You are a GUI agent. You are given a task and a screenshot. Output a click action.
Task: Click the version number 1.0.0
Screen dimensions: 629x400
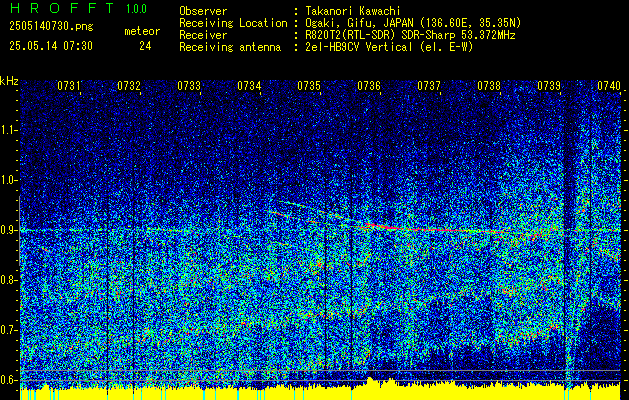tap(136, 8)
